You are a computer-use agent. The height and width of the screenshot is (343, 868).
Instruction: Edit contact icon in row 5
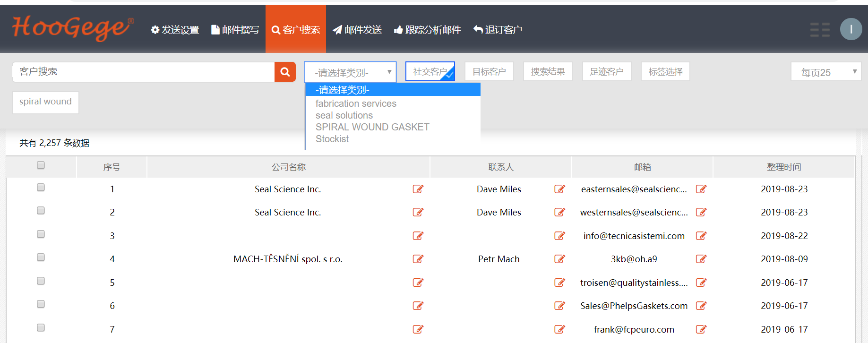pyautogui.click(x=560, y=283)
